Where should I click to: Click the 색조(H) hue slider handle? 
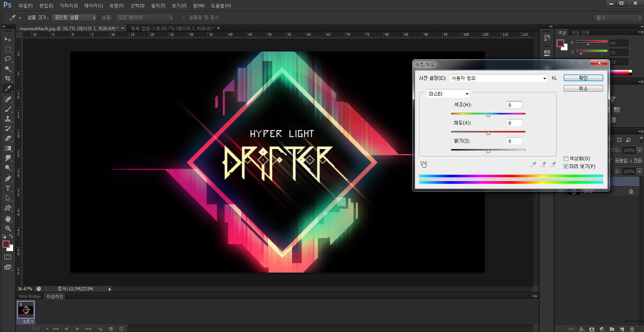pyautogui.click(x=488, y=114)
